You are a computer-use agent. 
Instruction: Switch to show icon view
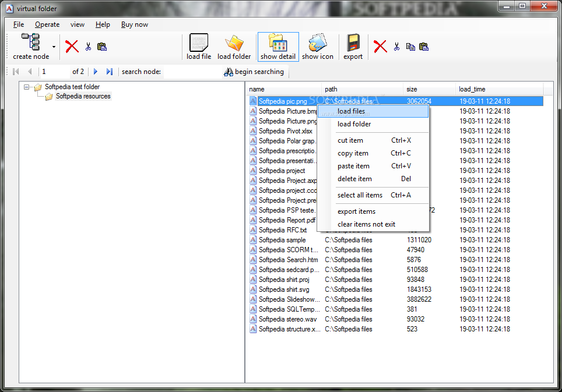(x=318, y=47)
